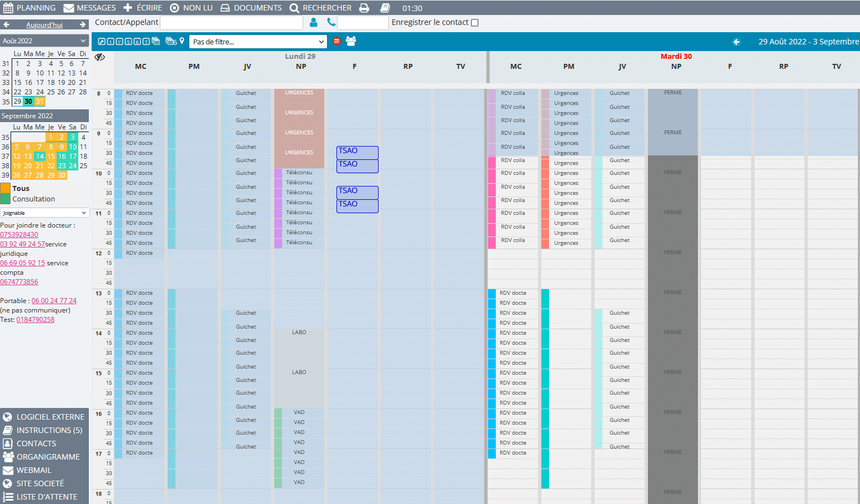Click phone number 03 92 49 24 57
The height and width of the screenshot is (504, 860).
pyautogui.click(x=23, y=244)
